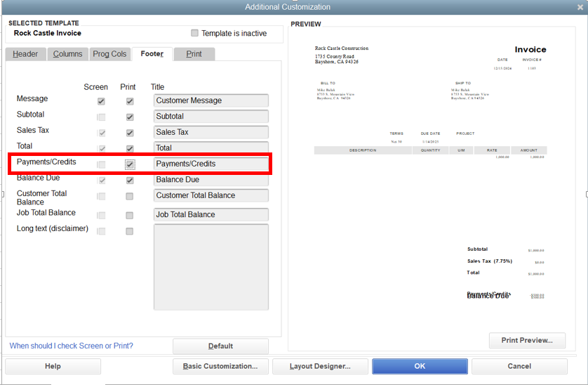Toggle Balance Due Screen checkbox

point(101,181)
